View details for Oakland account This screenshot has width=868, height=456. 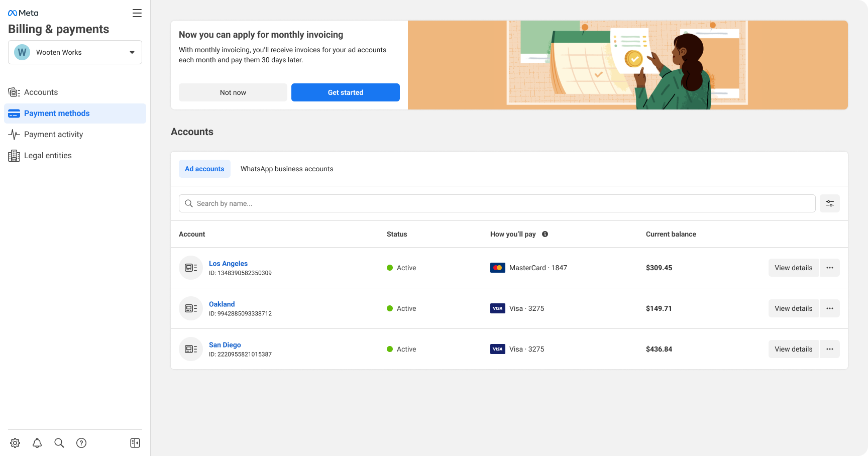point(794,308)
